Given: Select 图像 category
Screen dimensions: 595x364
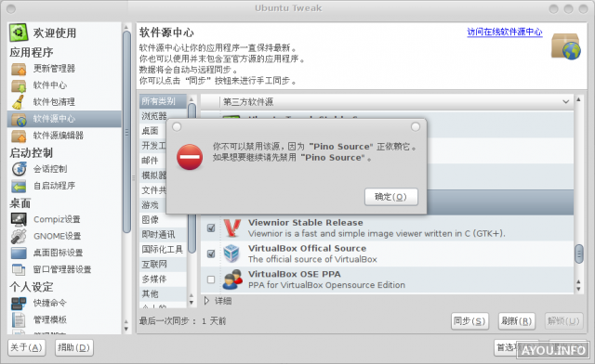Looking at the screenshot, I should tap(164, 219).
